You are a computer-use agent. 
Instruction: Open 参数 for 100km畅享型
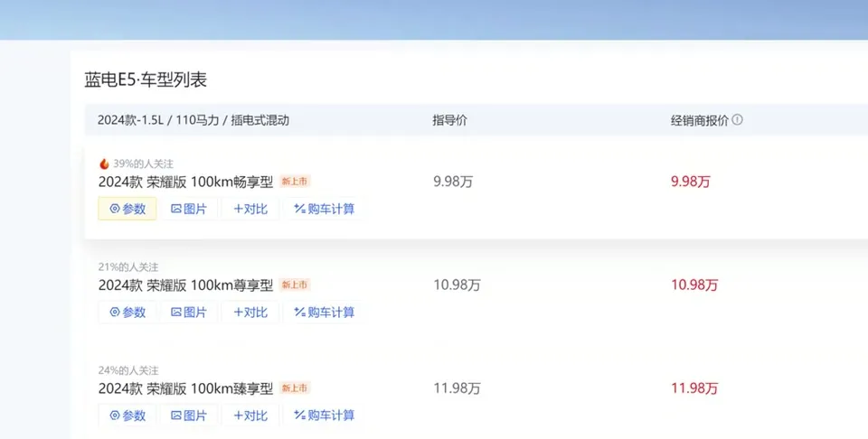tap(127, 209)
